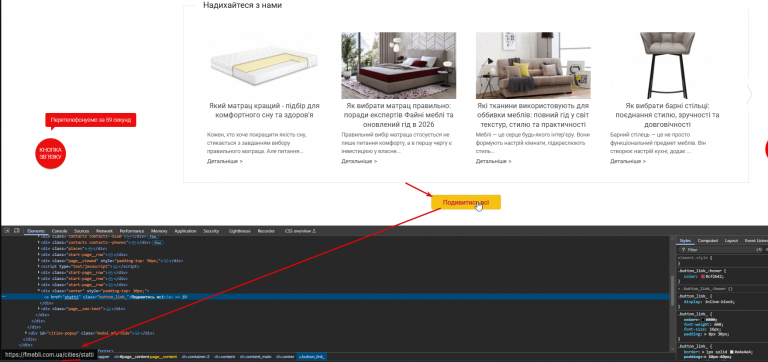Expand the page__viewed div node
Screen dimensions: 768x362
tap(39, 261)
